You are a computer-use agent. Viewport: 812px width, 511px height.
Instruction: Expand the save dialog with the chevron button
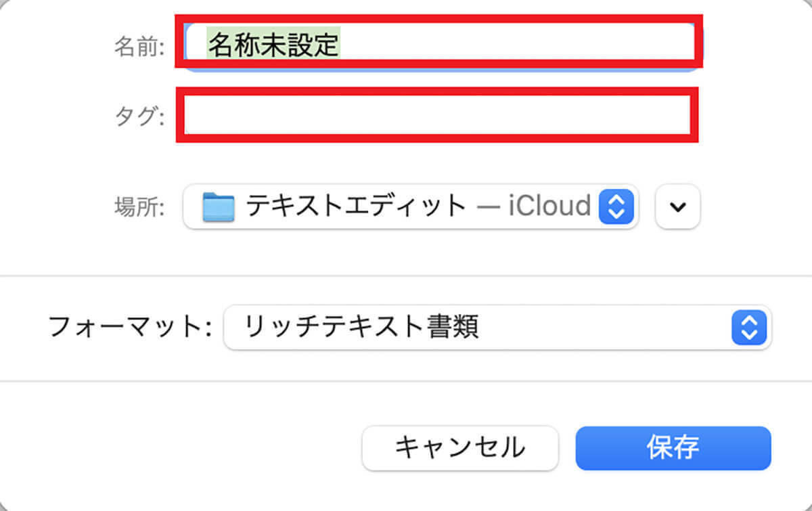pyautogui.click(x=677, y=206)
